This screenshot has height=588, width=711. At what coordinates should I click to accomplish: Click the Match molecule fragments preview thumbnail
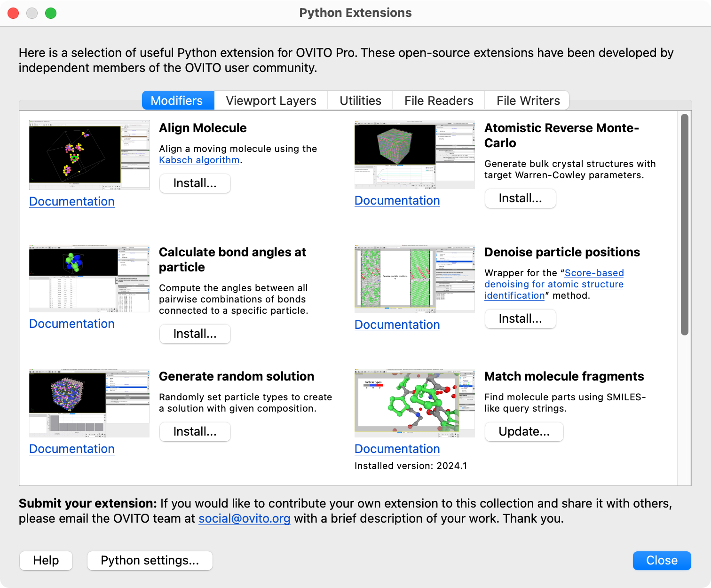[x=414, y=403]
